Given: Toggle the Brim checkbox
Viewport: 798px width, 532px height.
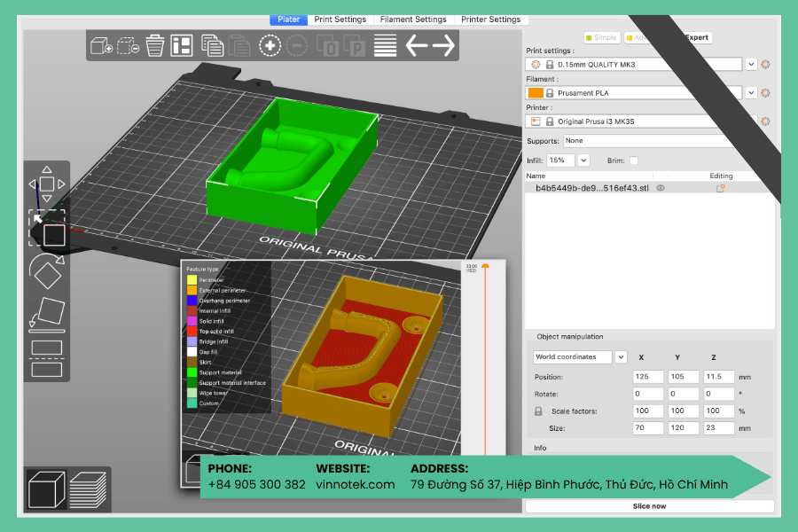Looking at the screenshot, I should click(634, 160).
